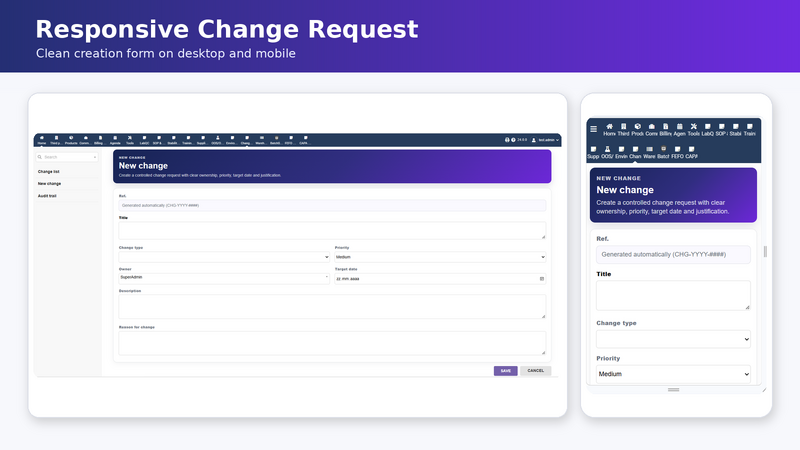Click the desktop Title text area
800x450 pixels.
tap(332, 231)
